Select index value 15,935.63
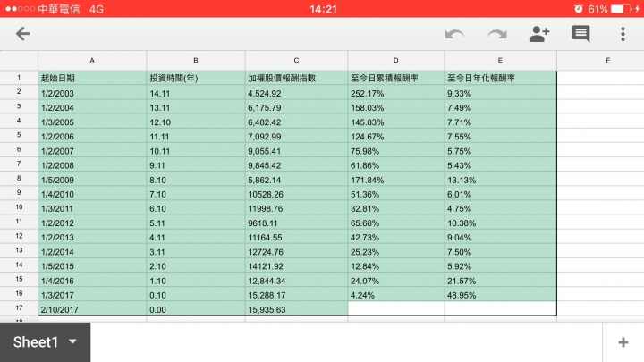The height and width of the screenshot is (362, 644). point(297,308)
